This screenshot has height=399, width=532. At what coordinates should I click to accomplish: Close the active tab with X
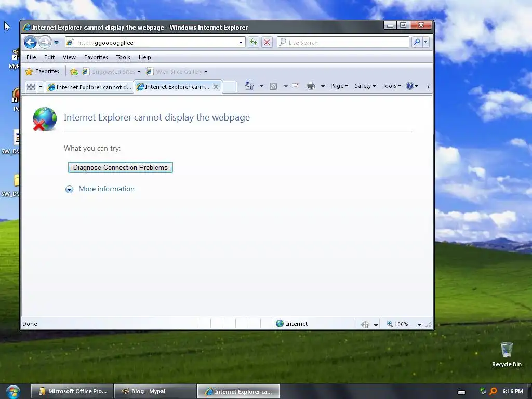click(x=216, y=87)
